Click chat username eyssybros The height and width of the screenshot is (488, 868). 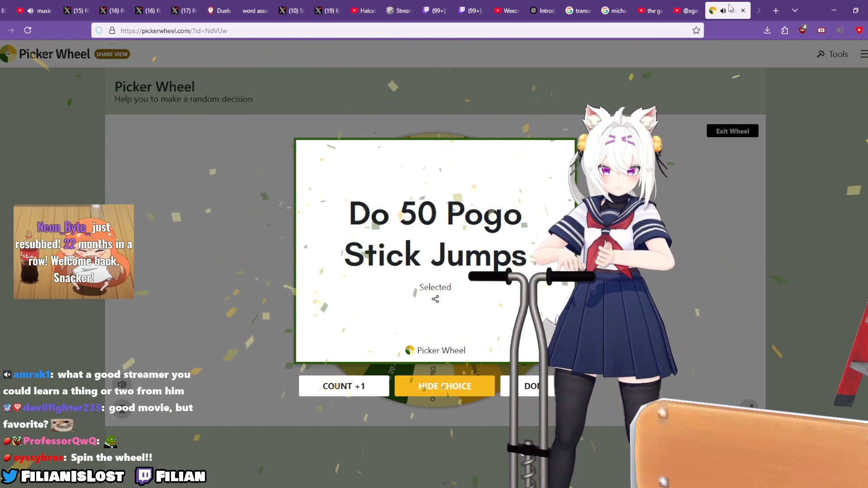tap(38, 458)
